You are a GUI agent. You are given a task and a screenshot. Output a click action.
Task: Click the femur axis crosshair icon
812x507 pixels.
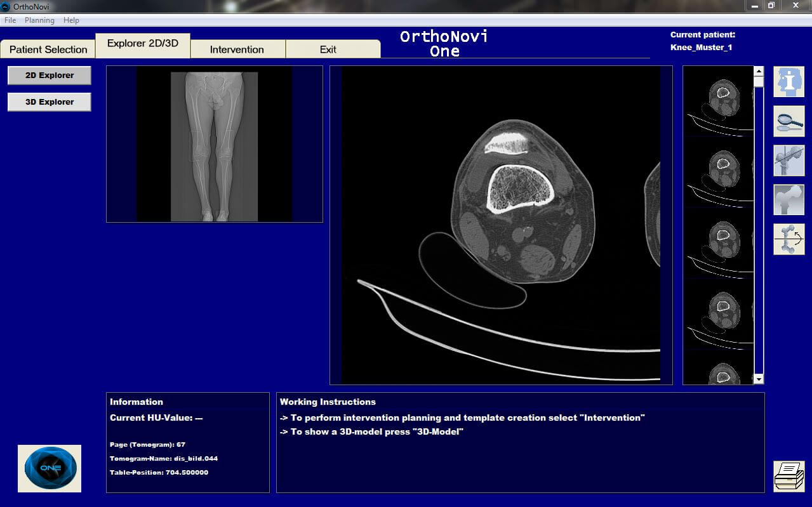[789, 161]
